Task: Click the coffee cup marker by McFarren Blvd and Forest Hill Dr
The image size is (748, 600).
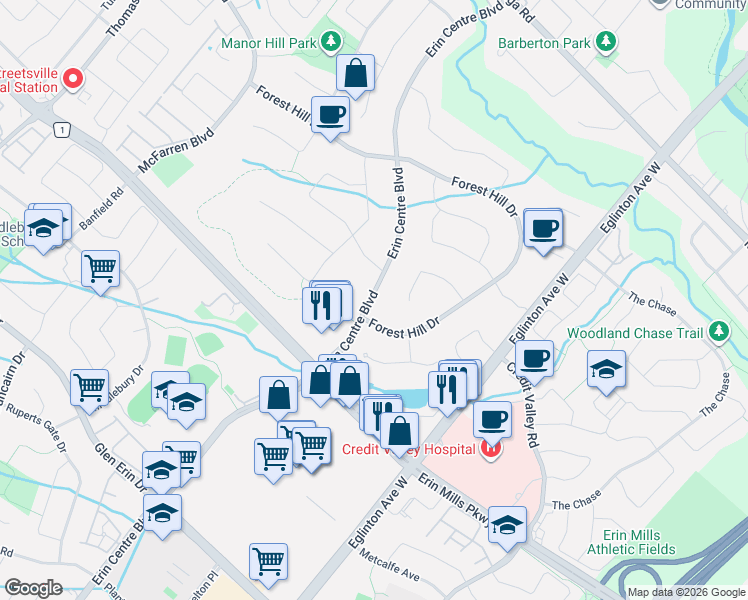Action: [x=331, y=115]
